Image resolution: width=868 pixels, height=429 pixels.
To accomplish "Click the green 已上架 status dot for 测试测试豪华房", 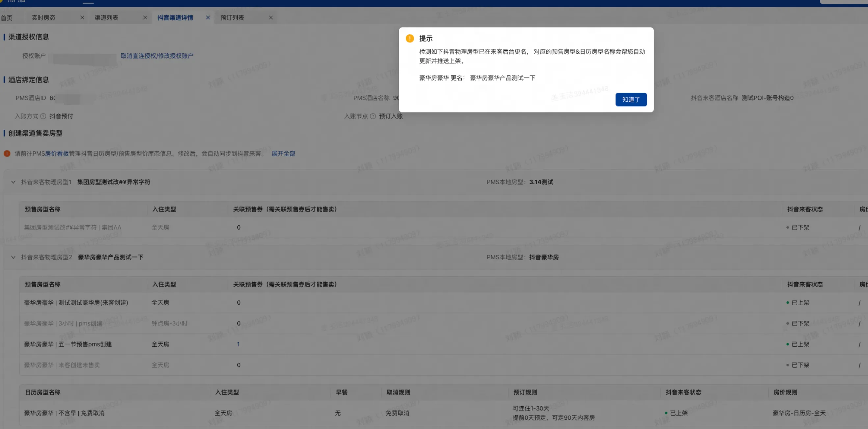I will click(787, 302).
